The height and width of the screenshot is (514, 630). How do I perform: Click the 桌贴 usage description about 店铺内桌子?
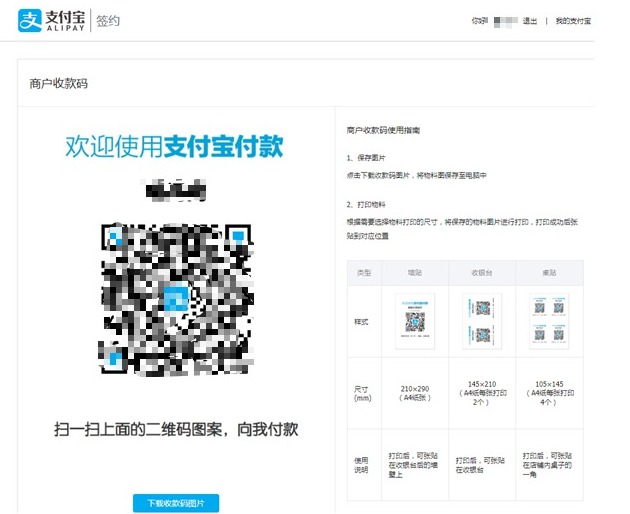(x=547, y=465)
